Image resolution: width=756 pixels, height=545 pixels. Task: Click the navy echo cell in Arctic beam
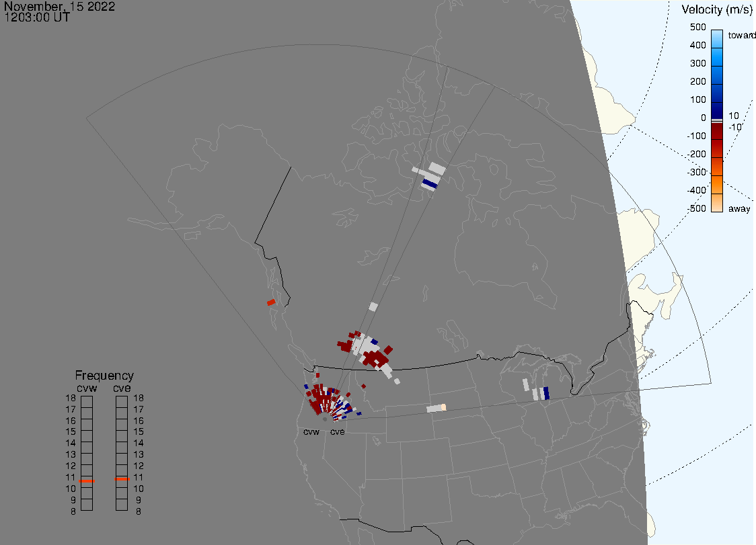[x=430, y=183]
